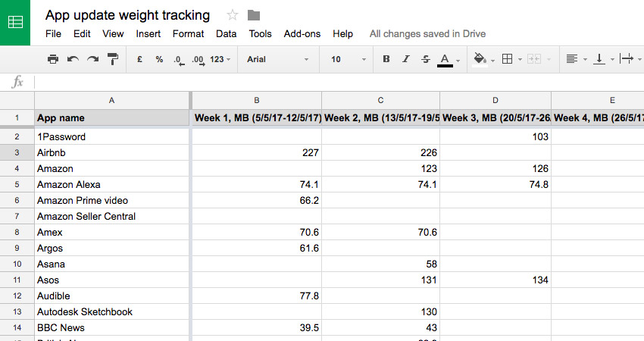
Task: Select the 77.8 value for Audible
Action: tap(257, 296)
